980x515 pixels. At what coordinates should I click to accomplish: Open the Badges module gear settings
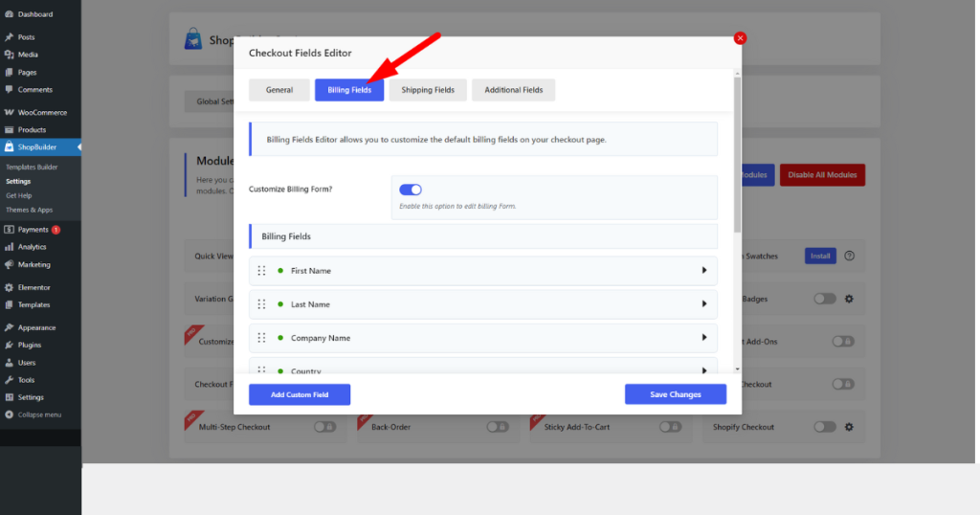coord(849,299)
